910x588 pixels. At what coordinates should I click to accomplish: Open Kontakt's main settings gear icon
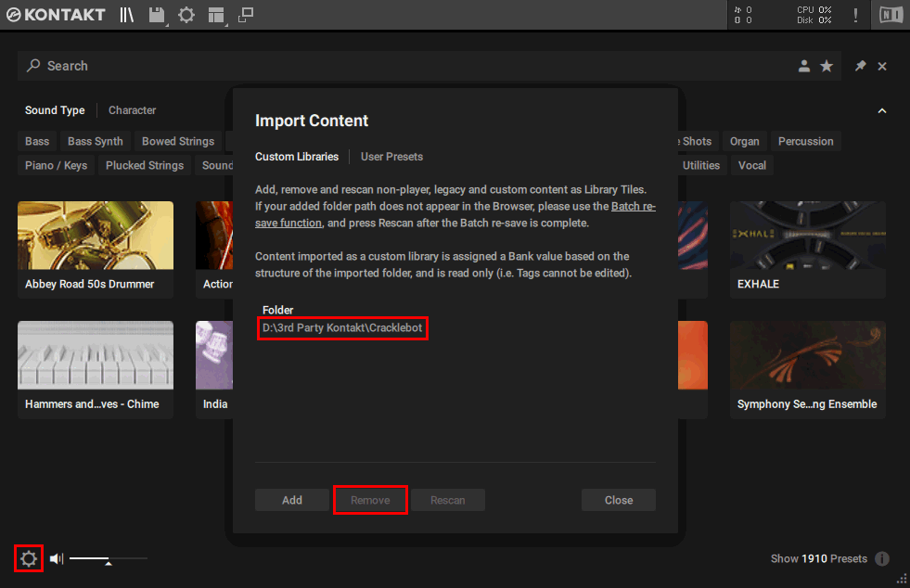click(186, 15)
